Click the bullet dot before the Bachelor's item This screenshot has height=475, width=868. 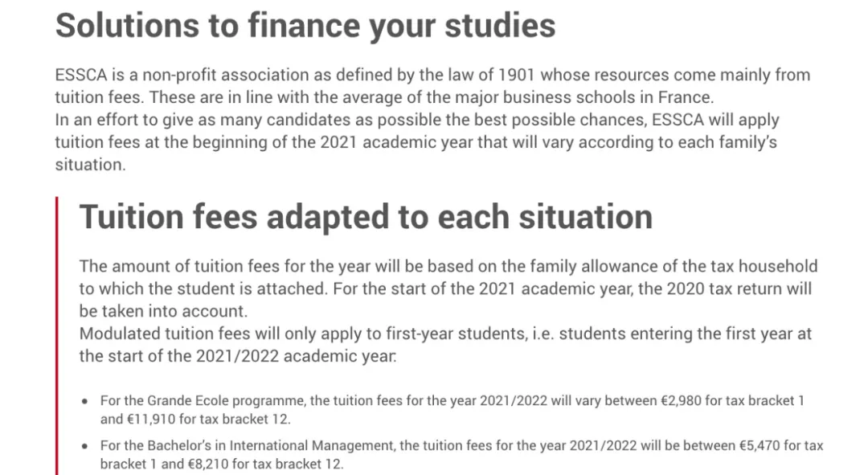(x=86, y=446)
